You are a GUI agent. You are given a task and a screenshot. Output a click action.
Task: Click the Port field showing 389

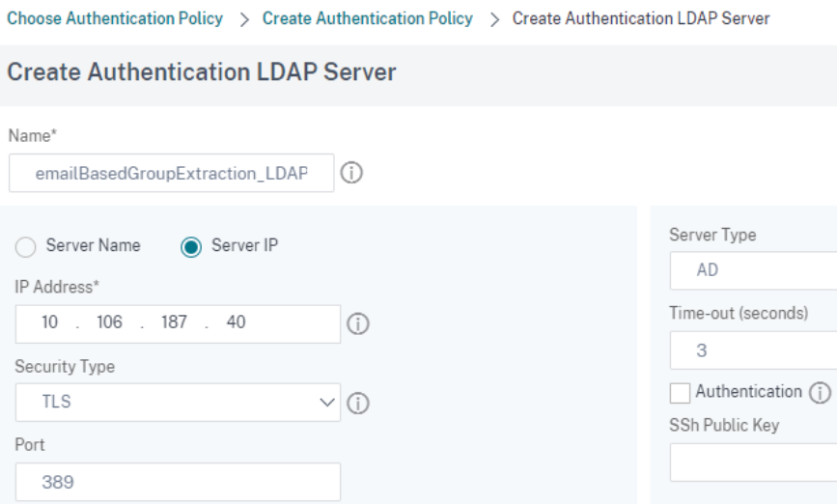tap(178, 482)
